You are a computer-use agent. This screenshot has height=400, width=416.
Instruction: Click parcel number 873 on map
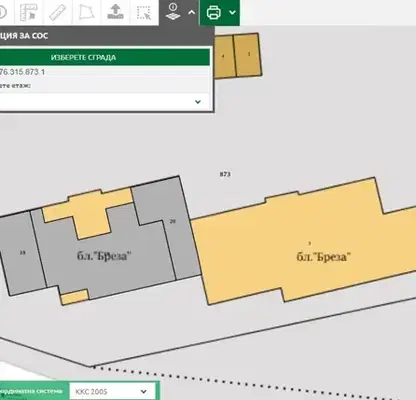[225, 174]
